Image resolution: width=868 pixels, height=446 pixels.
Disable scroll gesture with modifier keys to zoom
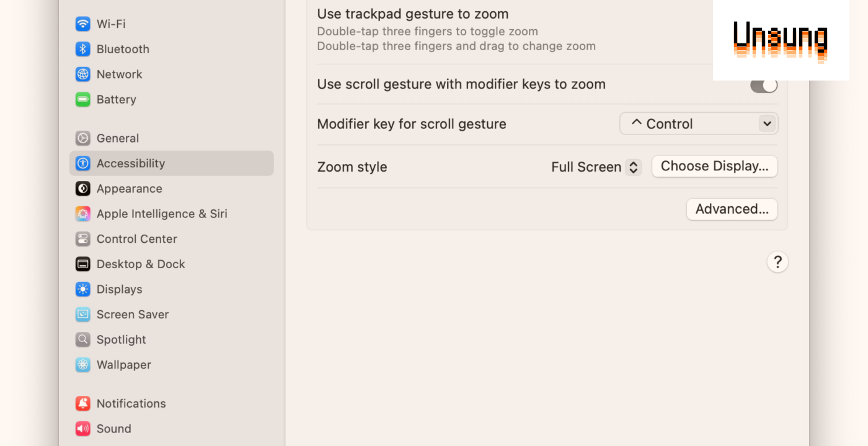pos(763,84)
